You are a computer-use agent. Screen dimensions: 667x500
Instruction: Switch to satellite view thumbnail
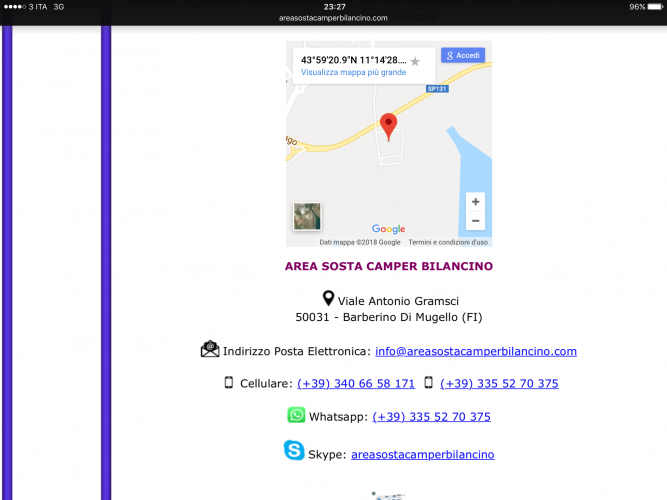(307, 217)
